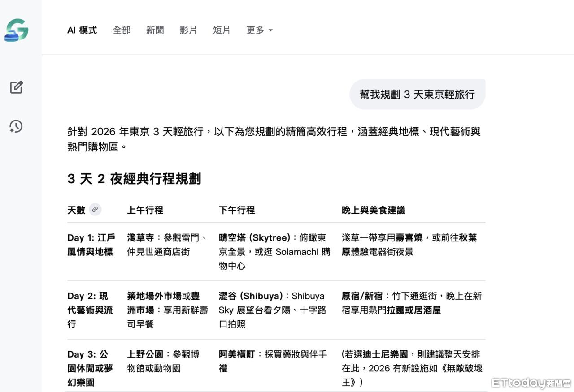Click the ETtoday新聞雲 watermark logo

[x=531, y=383]
